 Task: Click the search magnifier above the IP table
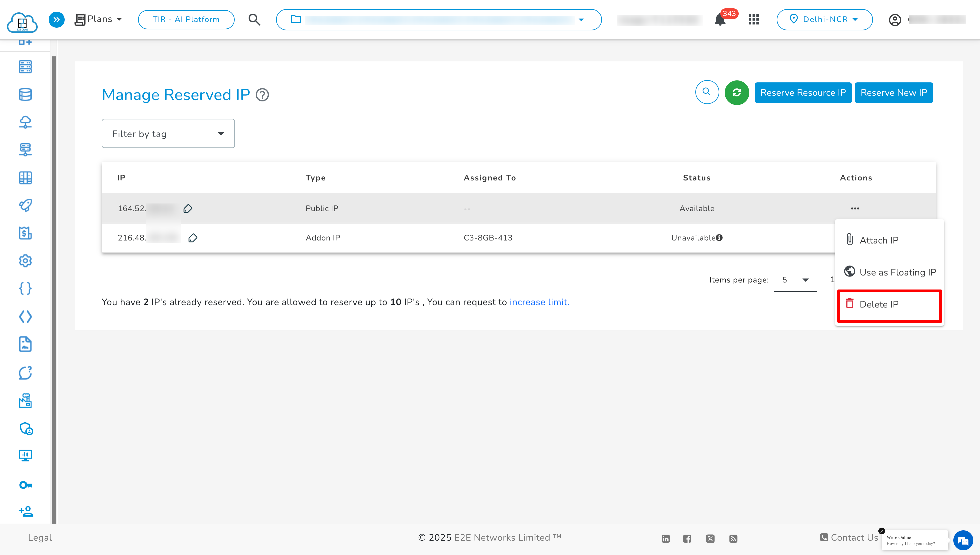[x=707, y=92]
